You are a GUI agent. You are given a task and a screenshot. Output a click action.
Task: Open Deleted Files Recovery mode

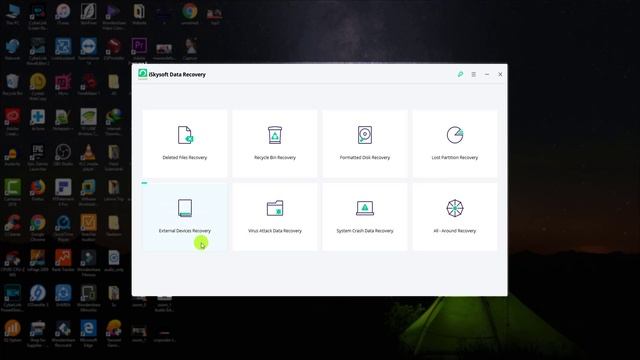point(184,143)
